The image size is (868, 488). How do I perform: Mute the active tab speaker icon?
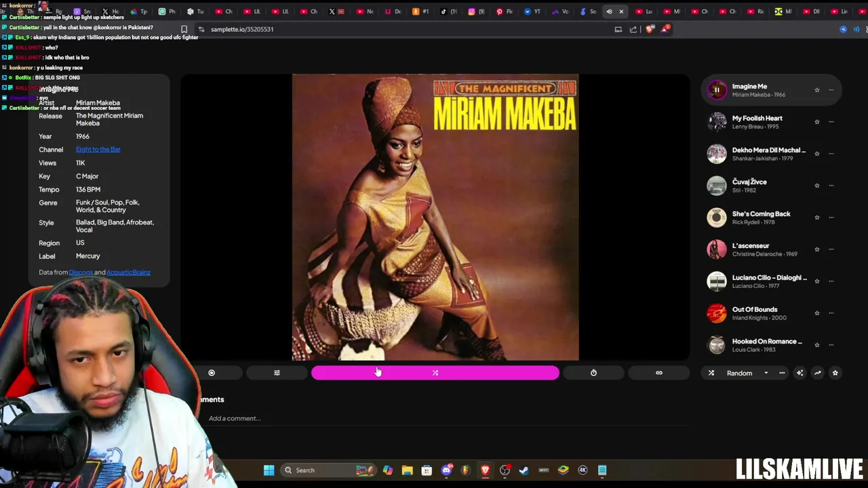pos(609,12)
